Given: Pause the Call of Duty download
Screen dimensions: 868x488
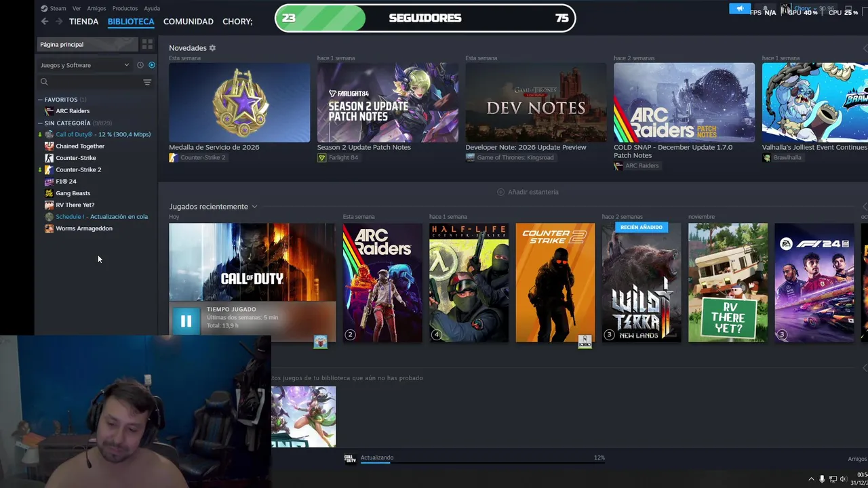Looking at the screenshot, I should 186,321.
